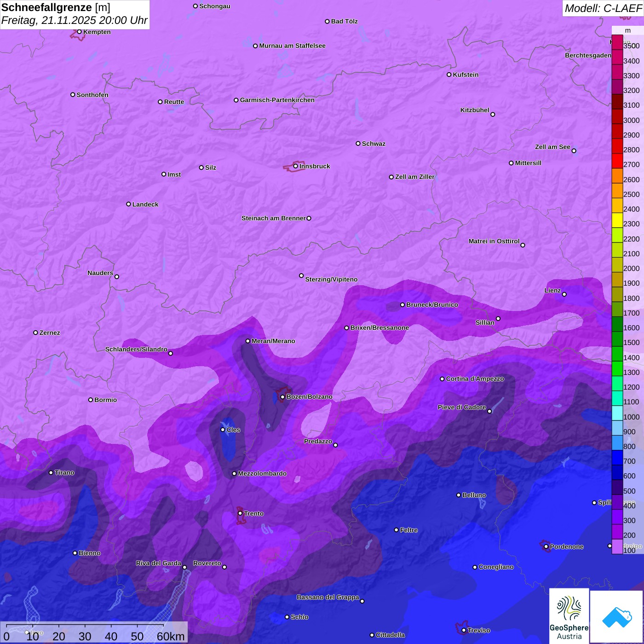
Task: Click the Pieve di Cadore label
Action: click(x=462, y=407)
